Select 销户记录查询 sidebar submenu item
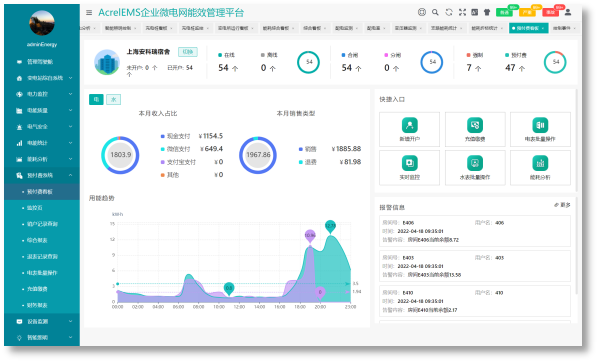This screenshot has height=363, width=599. (x=42, y=224)
